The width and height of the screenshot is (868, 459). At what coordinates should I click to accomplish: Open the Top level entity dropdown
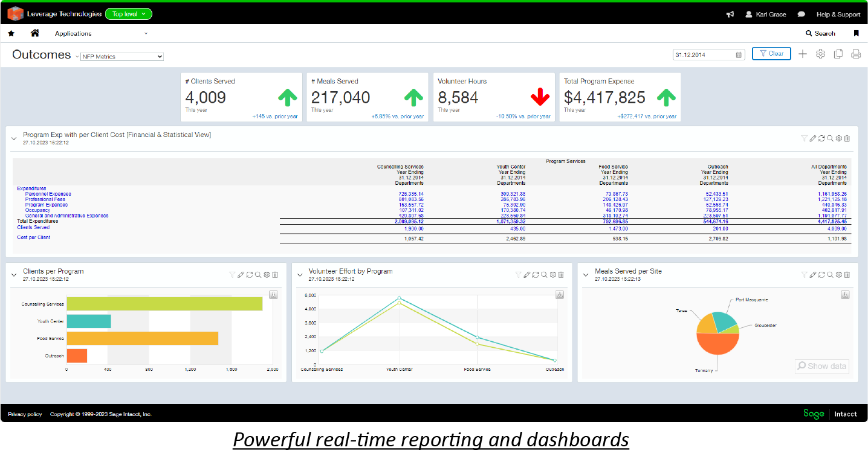128,14
